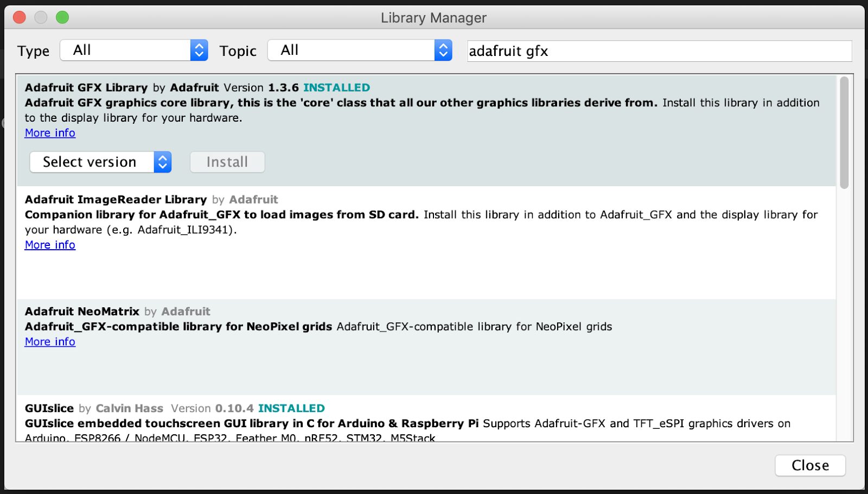This screenshot has width=868, height=494.
Task: Click the Topic label beside the second dropdown
Action: [238, 51]
